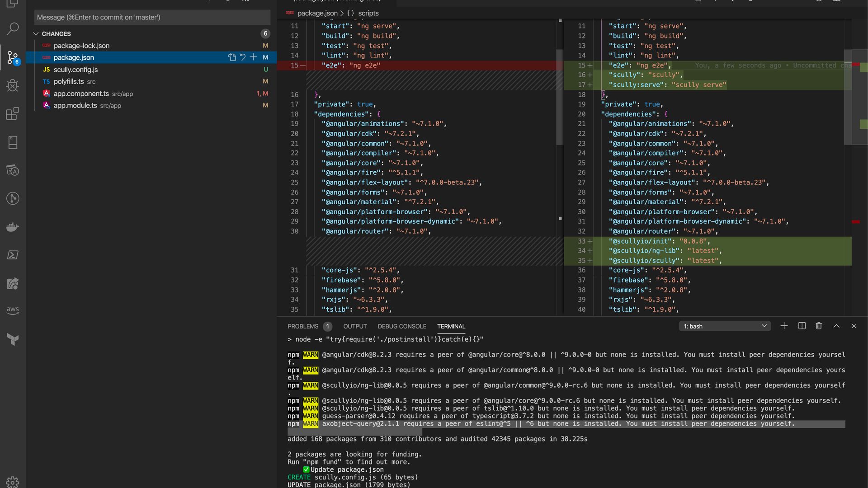Viewport: 868px width, 488px height.
Task: Click the commit message input field
Action: click(x=152, y=17)
